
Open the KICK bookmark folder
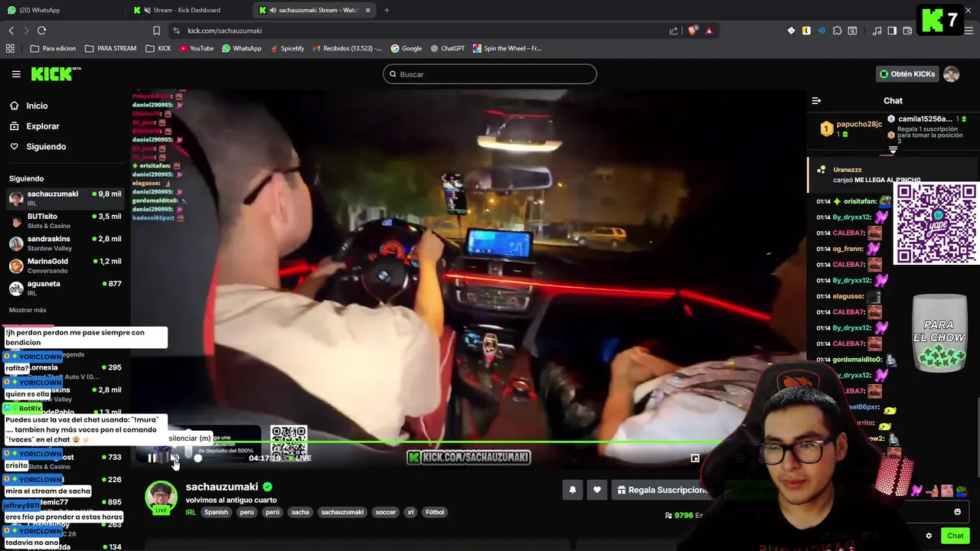point(158,48)
